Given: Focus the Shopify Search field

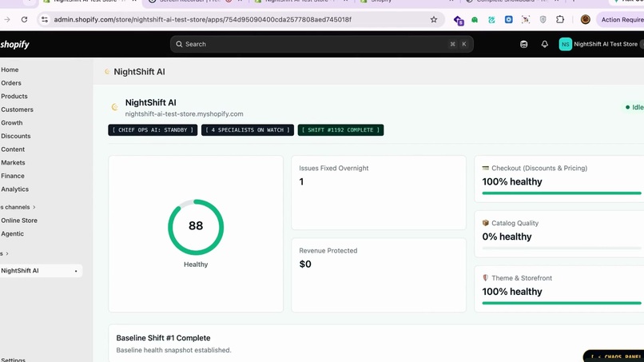Looking at the screenshot, I should [x=321, y=44].
